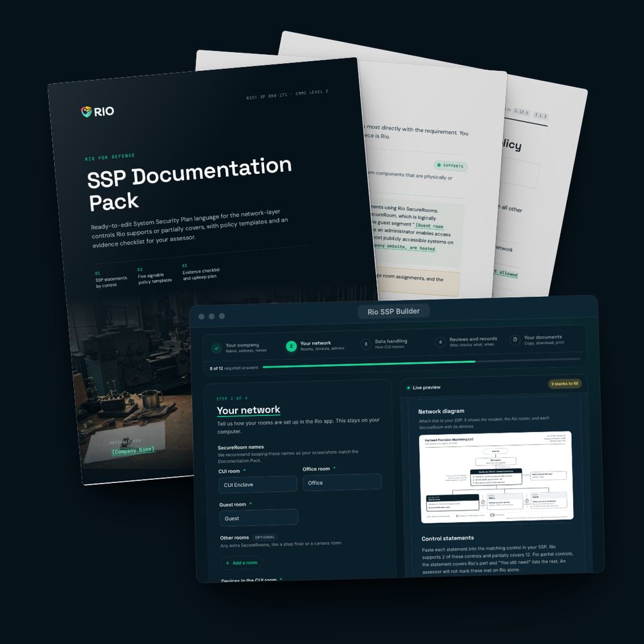Click the OPTIONAL tag next to Other rooms
Viewport: 644px width, 644px height.
pyautogui.click(x=265, y=537)
